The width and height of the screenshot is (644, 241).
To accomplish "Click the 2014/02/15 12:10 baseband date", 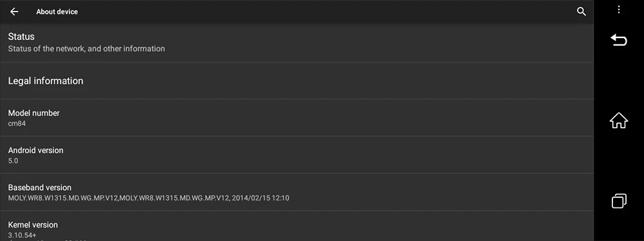I will pos(261,198).
